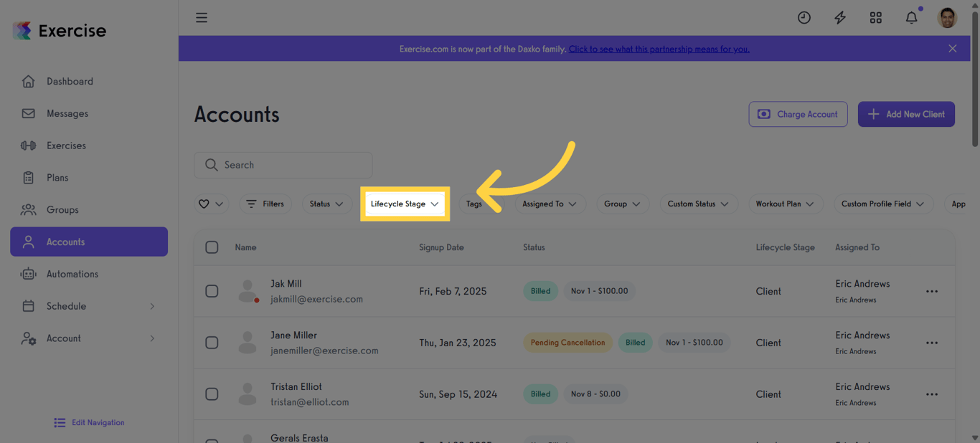Click the search magnifying glass icon
This screenshot has width=980, height=443.
[211, 165]
